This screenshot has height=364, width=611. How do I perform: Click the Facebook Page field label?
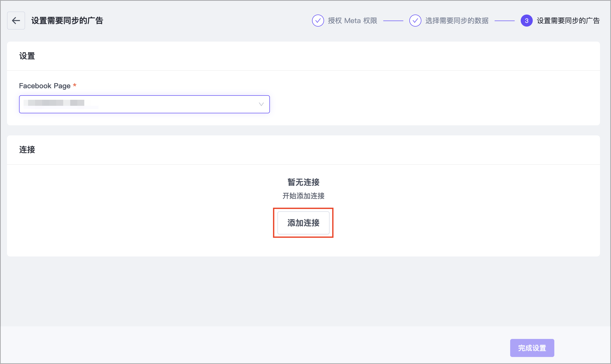[45, 86]
